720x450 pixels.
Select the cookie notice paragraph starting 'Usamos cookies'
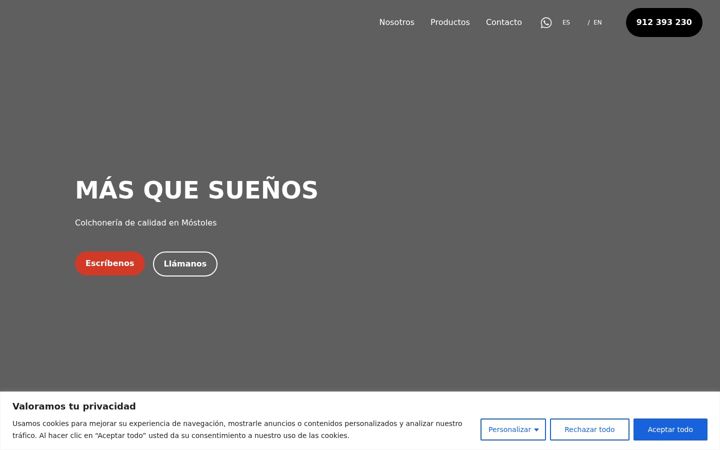(237, 429)
